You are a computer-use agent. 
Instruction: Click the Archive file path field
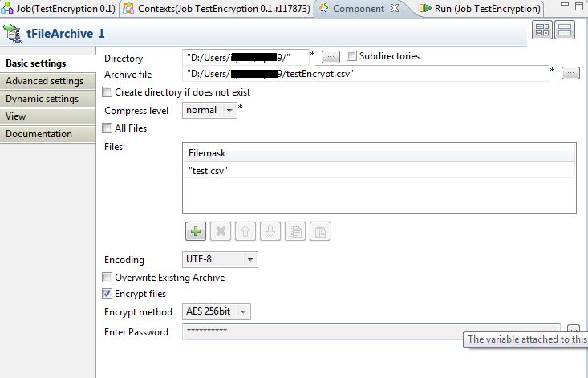tap(366, 74)
